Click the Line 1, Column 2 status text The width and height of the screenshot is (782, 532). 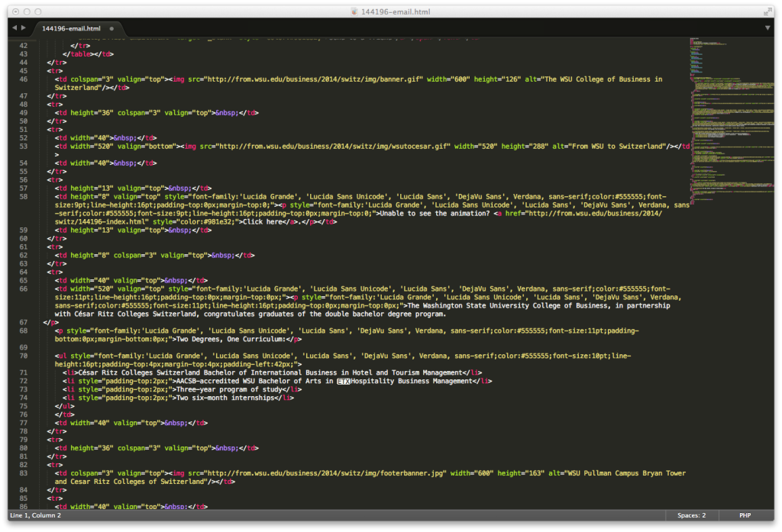pyautogui.click(x=35, y=515)
